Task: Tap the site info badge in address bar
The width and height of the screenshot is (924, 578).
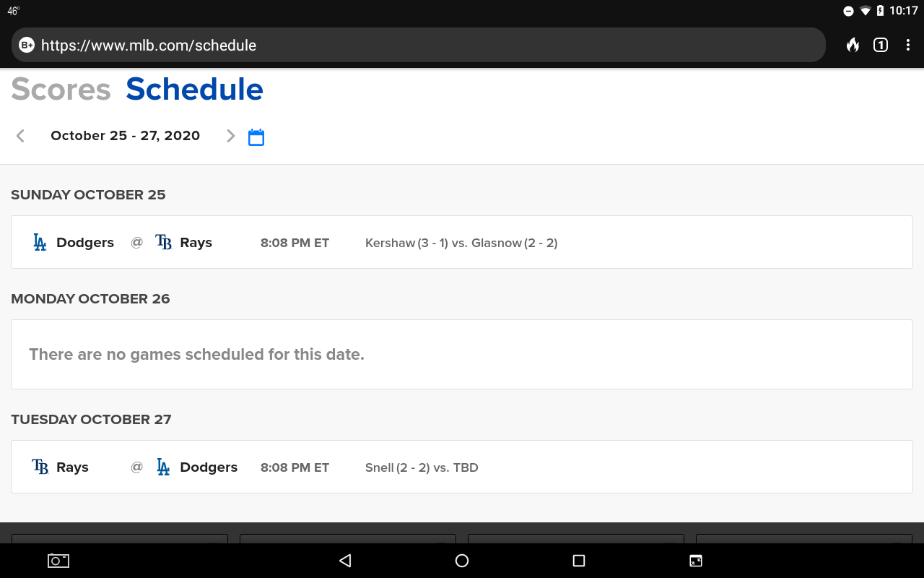Action: click(27, 45)
